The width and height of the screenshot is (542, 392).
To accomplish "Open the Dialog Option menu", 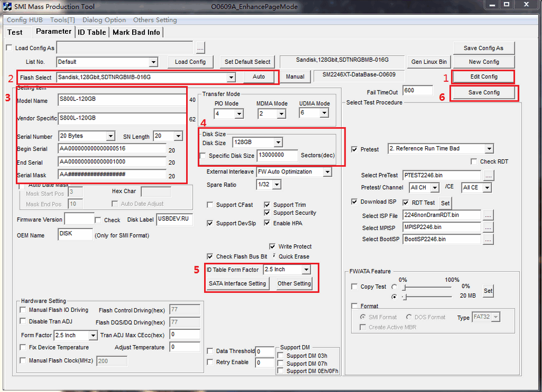I will point(104,20).
